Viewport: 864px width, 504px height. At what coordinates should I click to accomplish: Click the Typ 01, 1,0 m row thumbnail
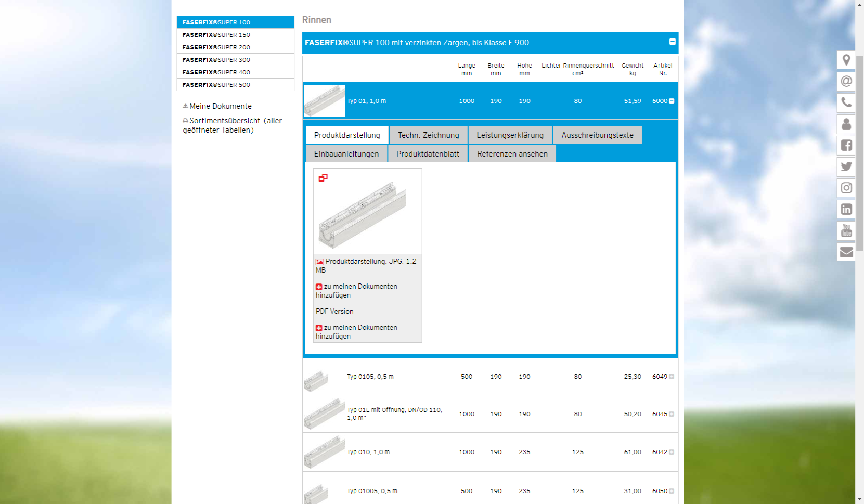pos(324,100)
